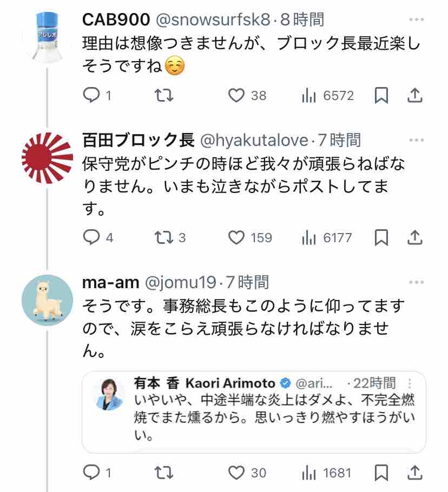This screenshot has width=448, height=492.
Task: Like CAB900's post with 38 likes
Action: [x=236, y=96]
